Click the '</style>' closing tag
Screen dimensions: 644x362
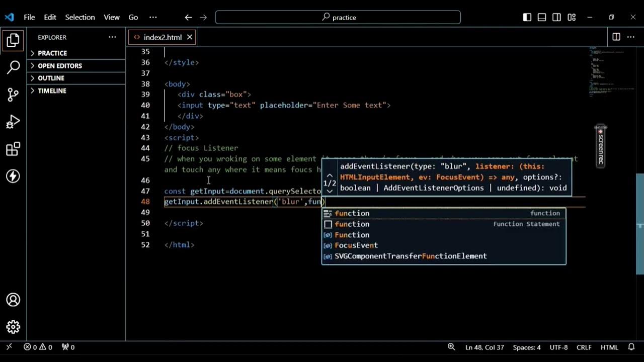[182, 62]
